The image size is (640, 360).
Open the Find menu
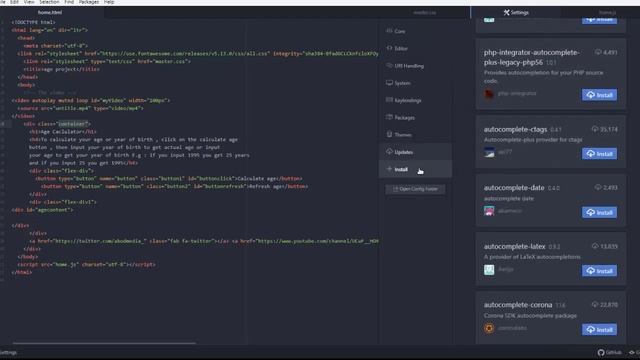69,2
